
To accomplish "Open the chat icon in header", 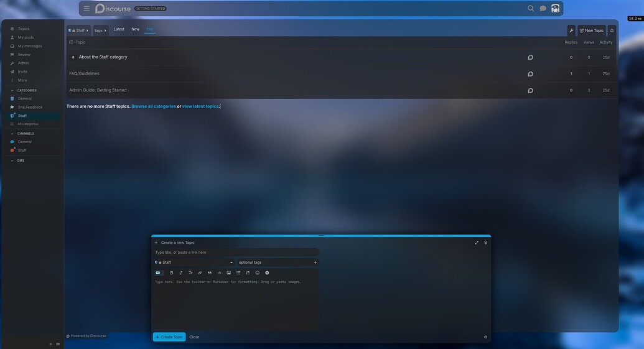I will click(x=543, y=9).
